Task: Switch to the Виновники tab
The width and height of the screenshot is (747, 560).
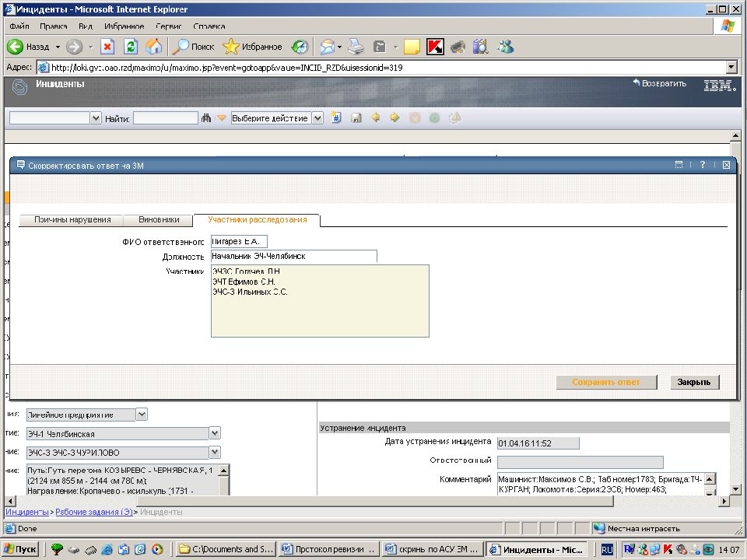Action: (x=159, y=219)
